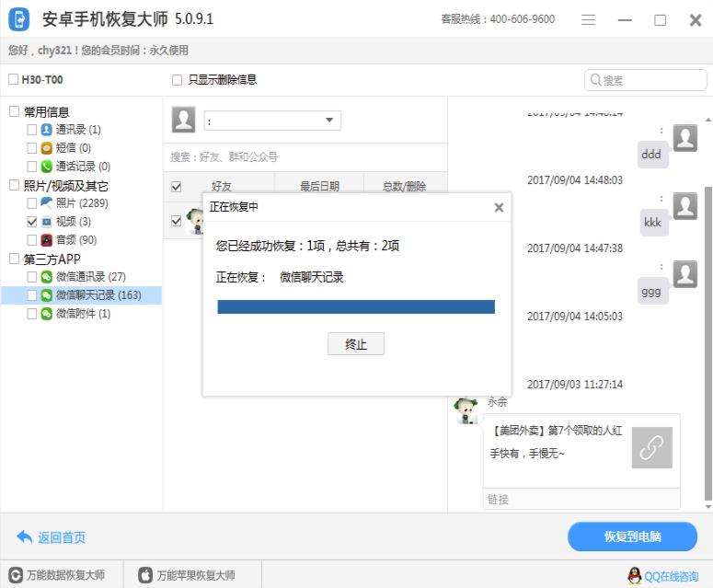713x588 pixels.
Task: Open the link thumbnail in 美团外卖 message
Action: click(x=651, y=447)
